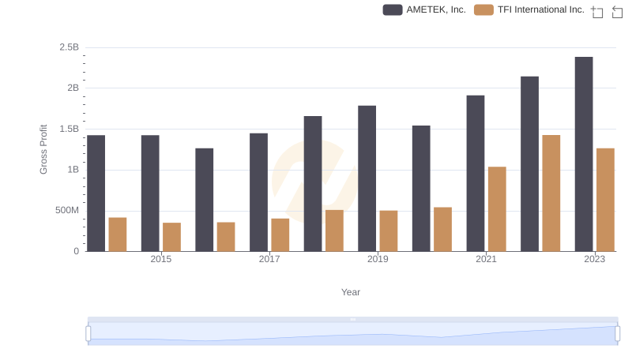Click the dark AMETEK legend color swatch

(x=393, y=9)
